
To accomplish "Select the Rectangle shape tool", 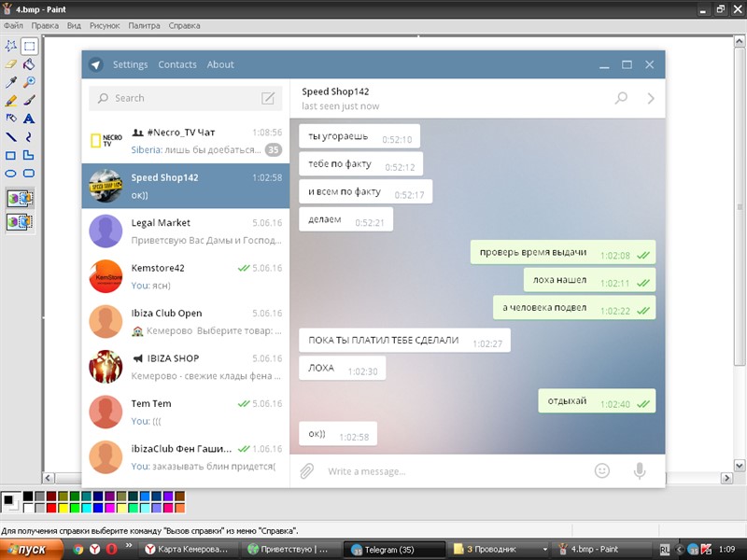I will tap(11, 155).
